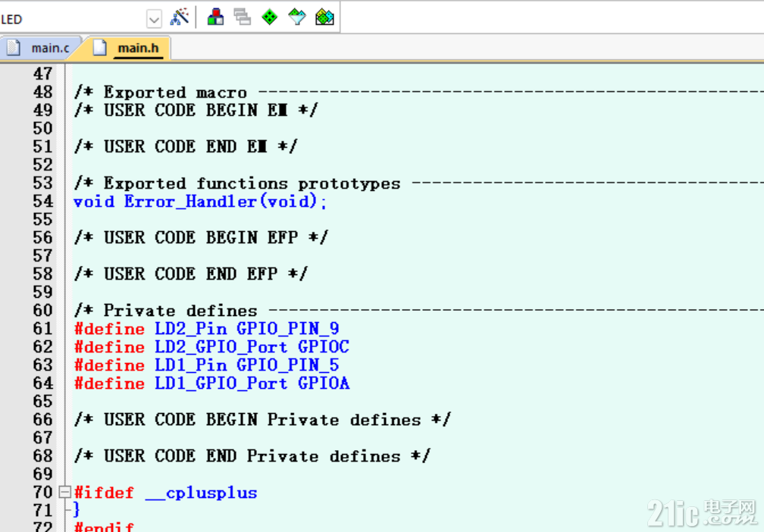The image size is (764, 532).
Task: Click the '#define LD2_Pin GPIO_PIN_9' line
Action: pyautogui.click(x=207, y=329)
